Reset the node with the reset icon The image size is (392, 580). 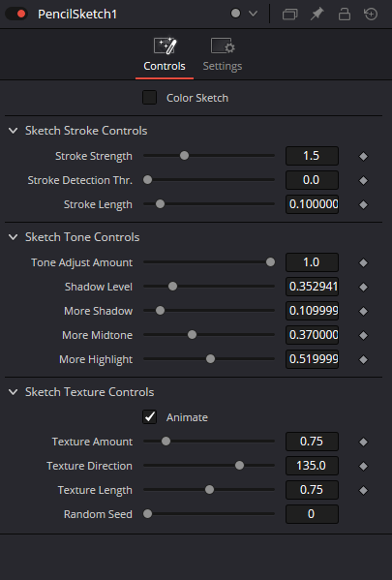(x=371, y=15)
